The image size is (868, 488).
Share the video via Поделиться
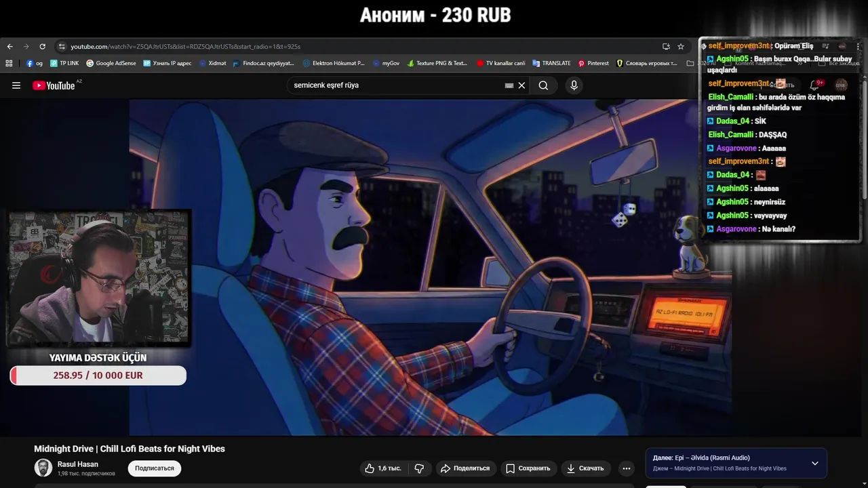[x=465, y=468]
